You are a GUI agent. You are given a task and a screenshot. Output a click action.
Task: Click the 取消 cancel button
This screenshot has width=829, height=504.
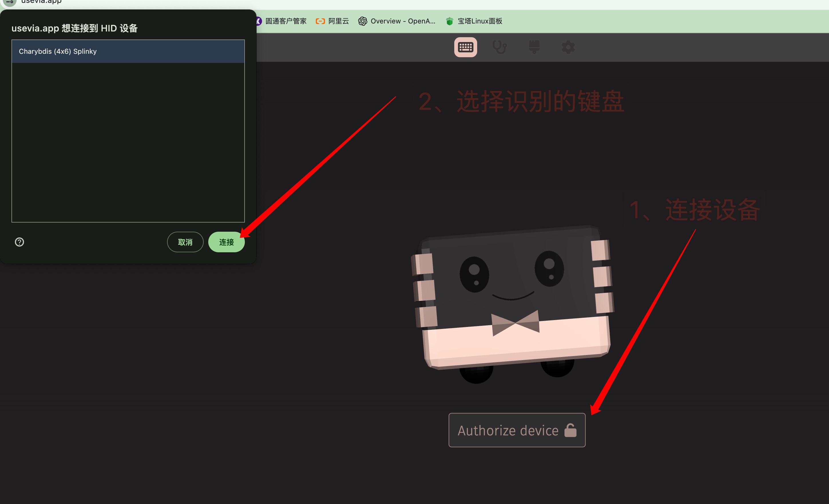185,242
